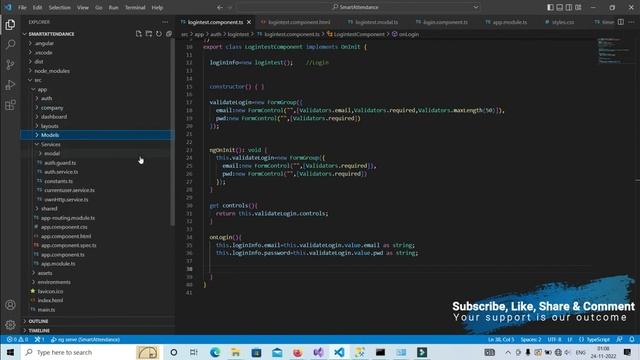Open the Accounts menu icon
Screen dimensions: 640x360
coord(10,305)
